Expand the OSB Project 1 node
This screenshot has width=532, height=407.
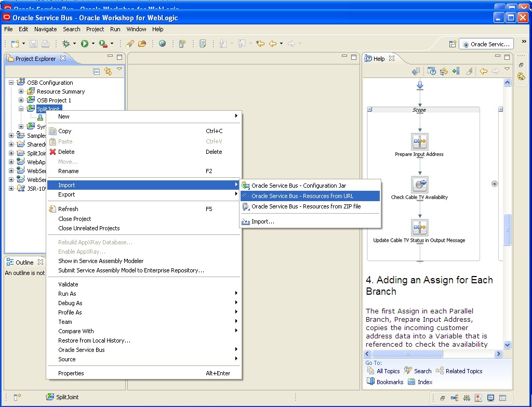(x=21, y=100)
